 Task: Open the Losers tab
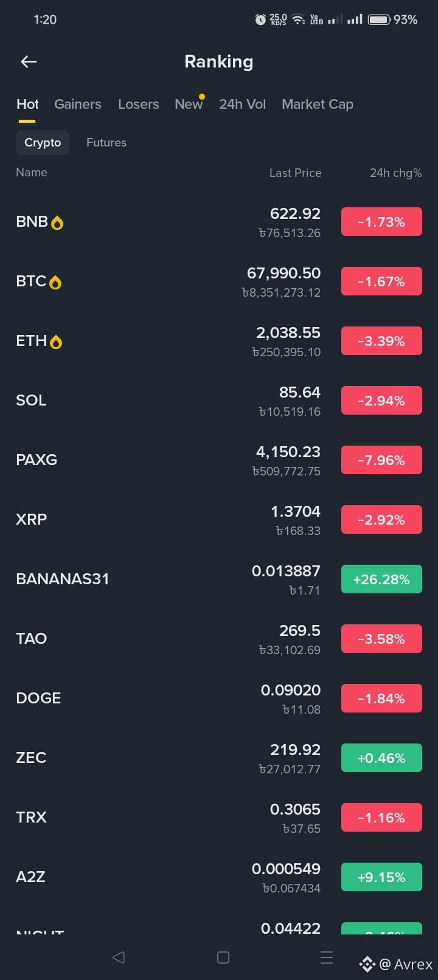pyautogui.click(x=139, y=104)
